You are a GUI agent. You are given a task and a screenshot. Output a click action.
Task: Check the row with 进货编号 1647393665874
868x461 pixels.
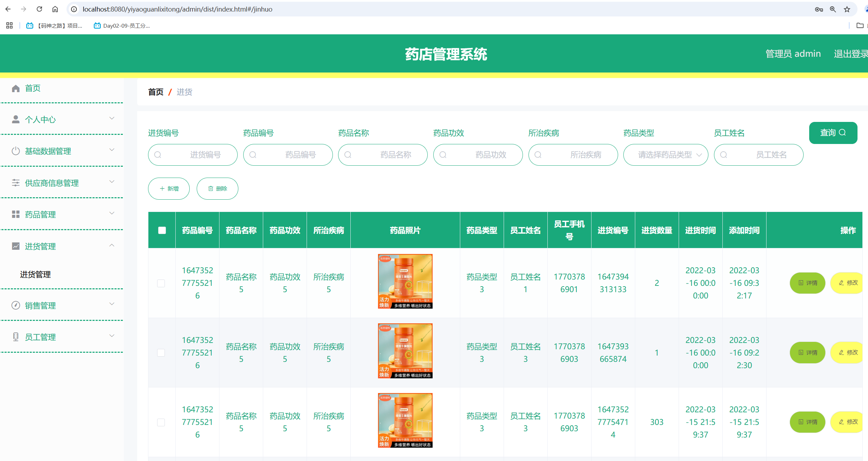click(161, 353)
